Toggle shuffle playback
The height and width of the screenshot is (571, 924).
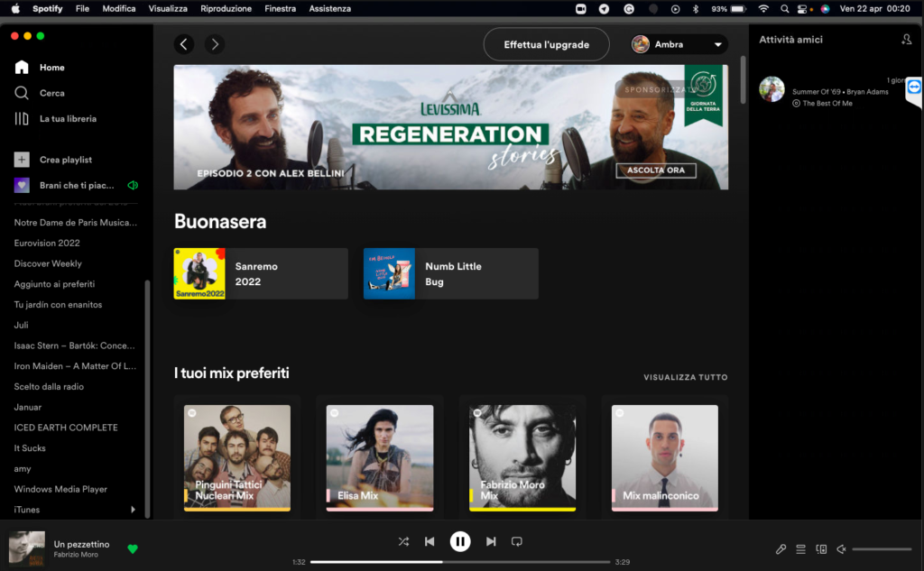403,541
